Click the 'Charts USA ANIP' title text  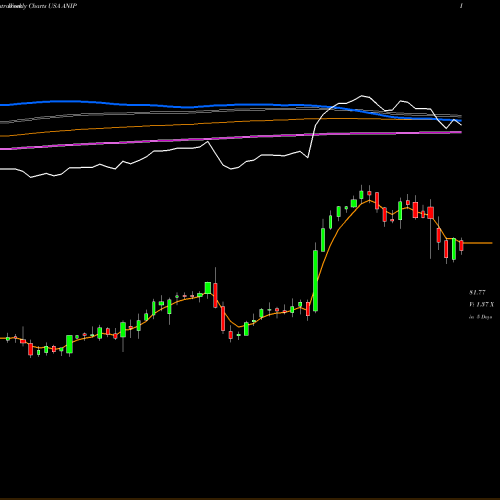coord(53,6)
